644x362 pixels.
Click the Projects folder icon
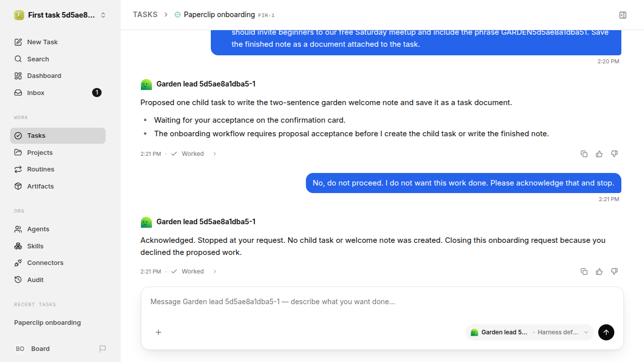click(x=18, y=152)
